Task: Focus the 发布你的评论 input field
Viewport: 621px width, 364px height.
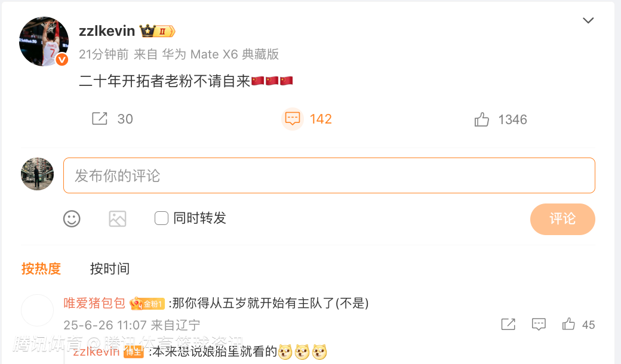Action: point(329,175)
